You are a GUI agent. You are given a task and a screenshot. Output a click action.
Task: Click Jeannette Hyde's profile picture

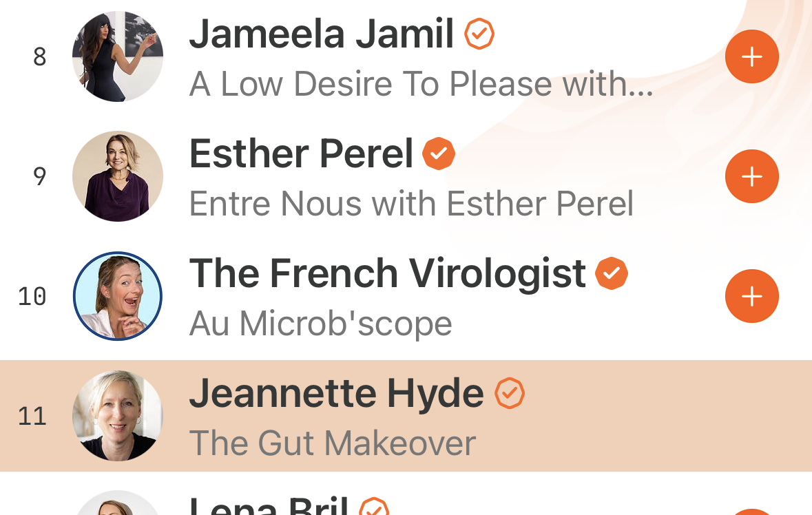118,416
